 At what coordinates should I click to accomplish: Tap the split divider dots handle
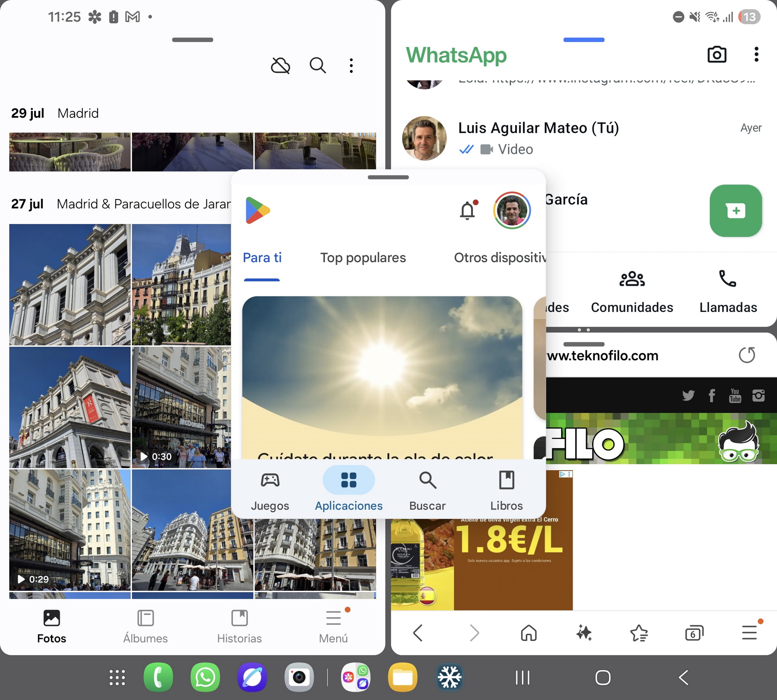click(584, 330)
